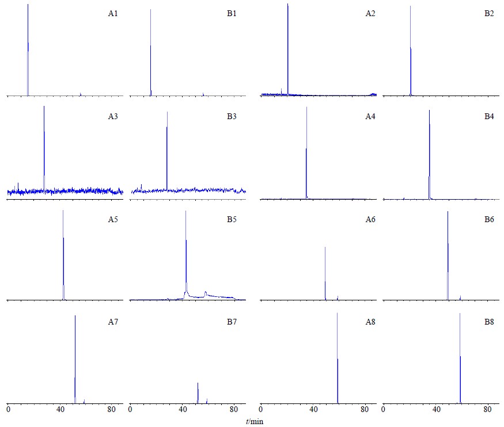
Task: Click the main peak in chromatogram B3
Action: [167, 151]
